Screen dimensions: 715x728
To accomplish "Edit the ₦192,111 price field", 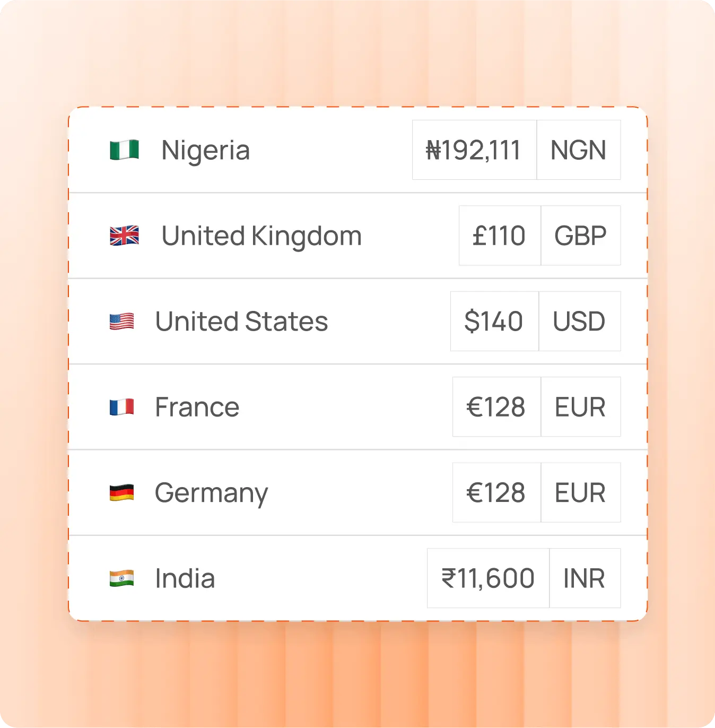I will [x=474, y=150].
